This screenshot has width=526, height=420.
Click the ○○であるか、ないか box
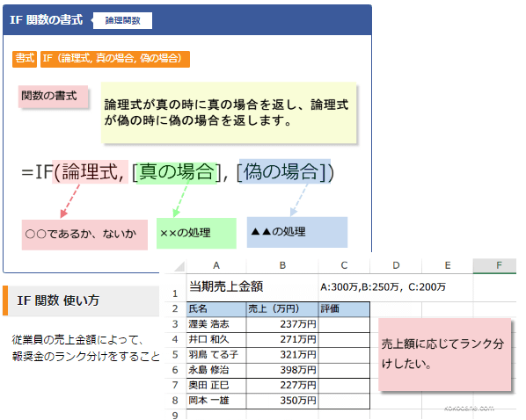pyautogui.click(x=84, y=235)
